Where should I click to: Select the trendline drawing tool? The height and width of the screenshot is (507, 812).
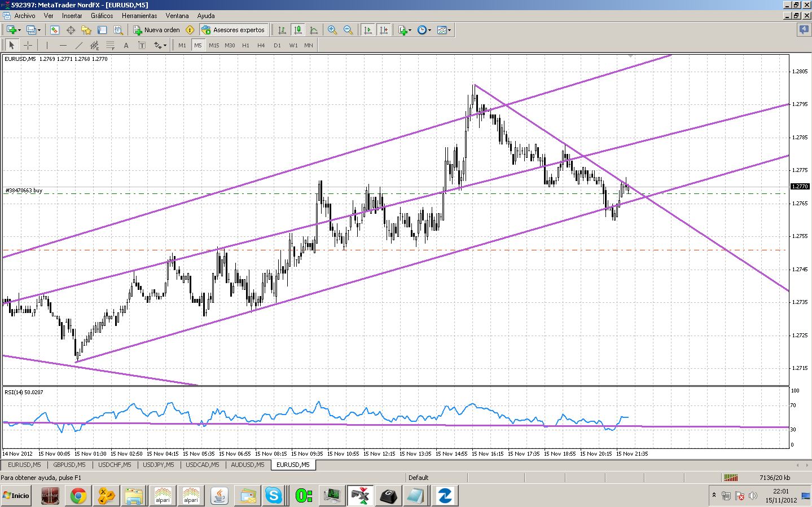pyautogui.click(x=78, y=45)
